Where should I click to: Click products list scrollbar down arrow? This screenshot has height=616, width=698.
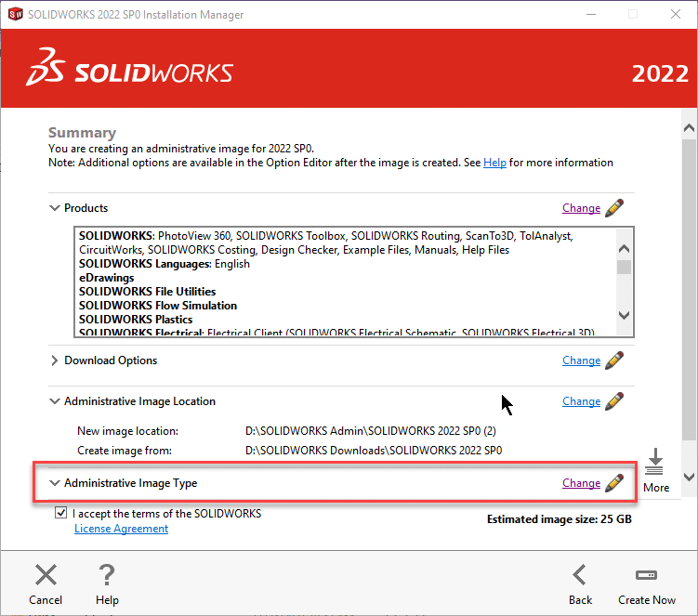624,316
